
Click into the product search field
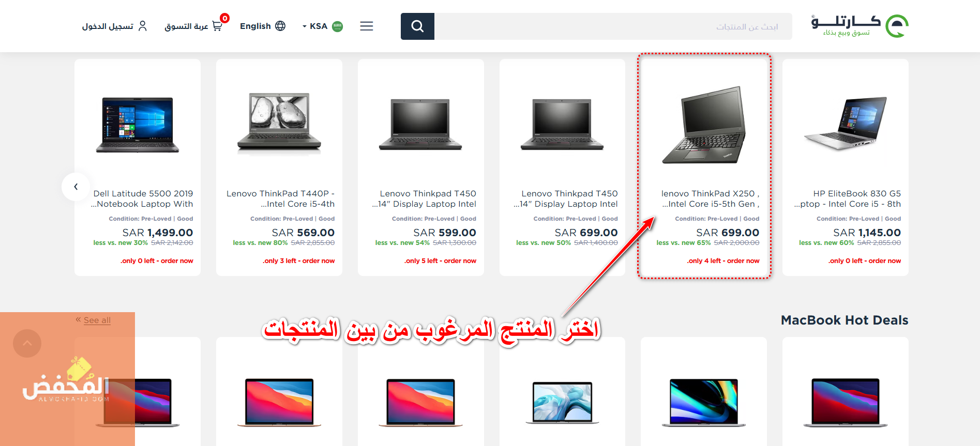click(x=613, y=26)
